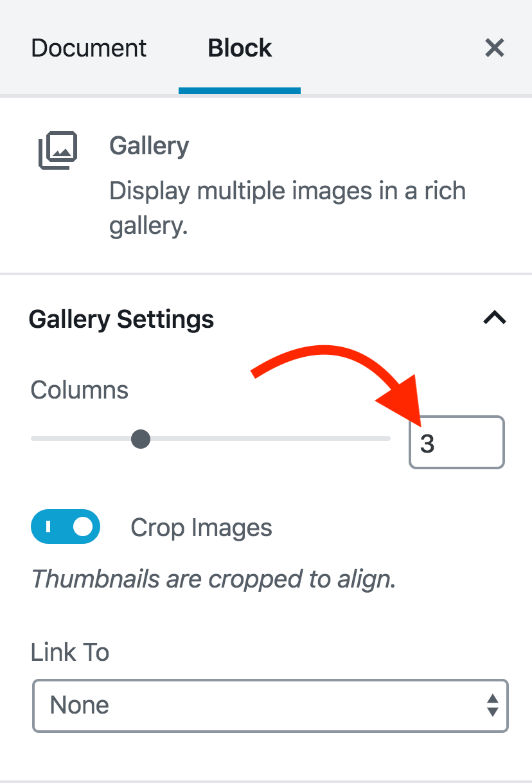Screen dimensions: 532x783
Task: Close the settings sidebar with the X
Action: coord(494,48)
